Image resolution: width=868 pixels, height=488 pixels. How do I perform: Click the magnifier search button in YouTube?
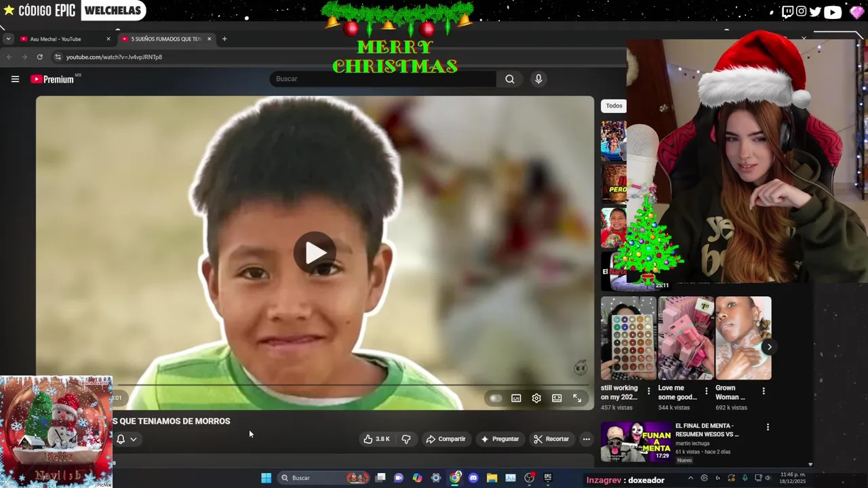pyautogui.click(x=510, y=79)
